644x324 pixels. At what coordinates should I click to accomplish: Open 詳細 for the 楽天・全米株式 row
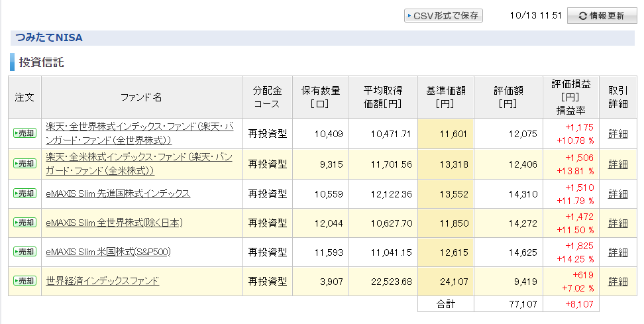tap(617, 164)
